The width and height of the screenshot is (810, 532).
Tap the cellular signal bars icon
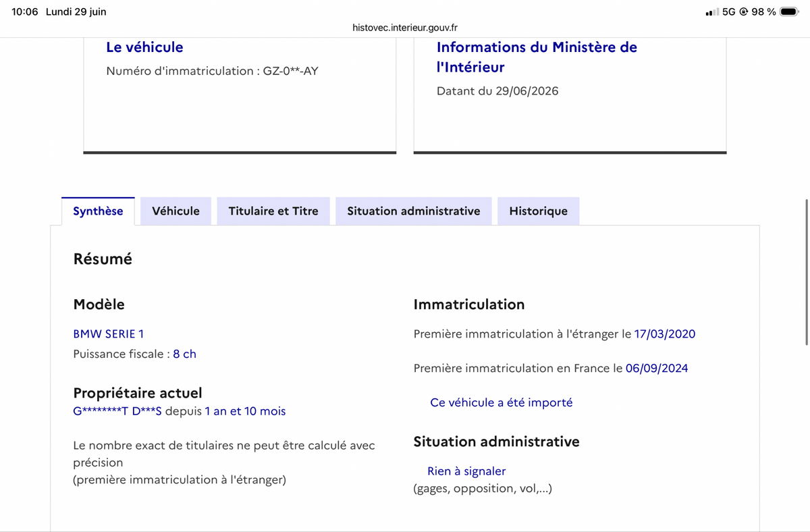coord(711,12)
